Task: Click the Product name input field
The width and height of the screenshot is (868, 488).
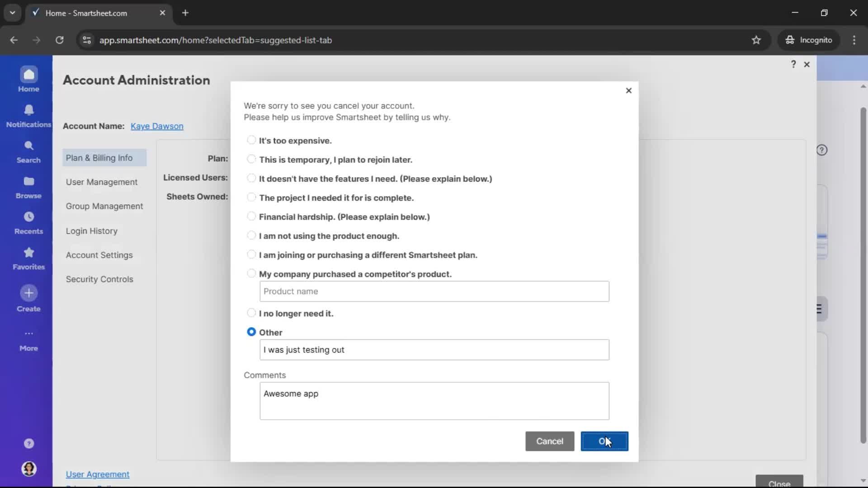Action: pyautogui.click(x=434, y=291)
